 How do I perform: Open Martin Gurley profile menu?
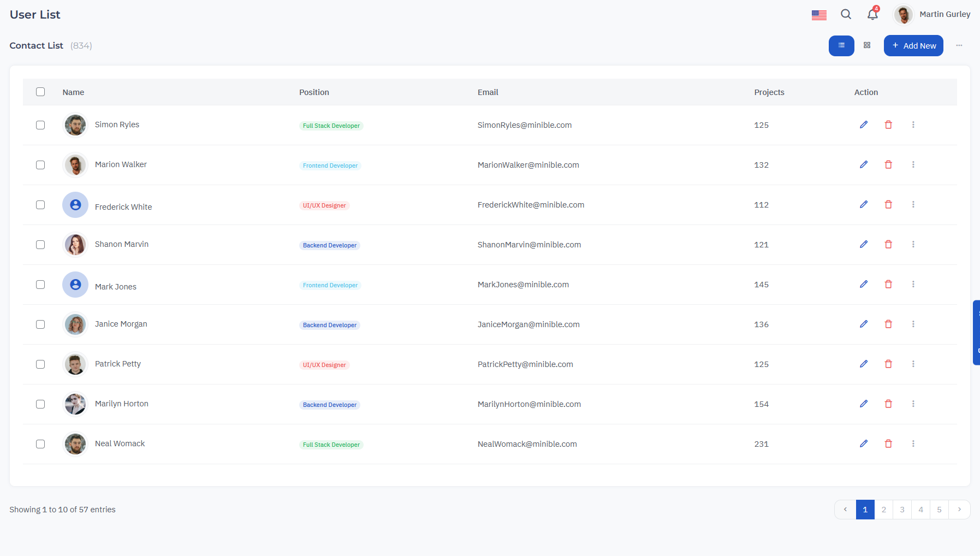click(933, 15)
